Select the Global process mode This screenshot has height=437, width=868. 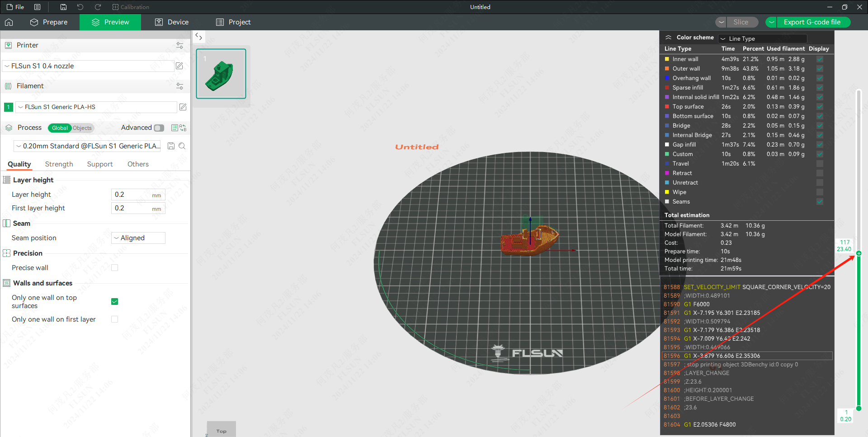pyautogui.click(x=60, y=128)
